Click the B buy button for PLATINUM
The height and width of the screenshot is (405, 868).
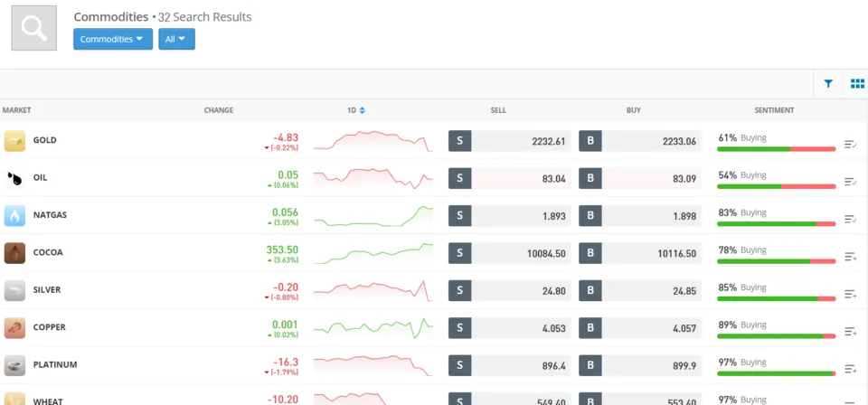(x=590, y=366)
